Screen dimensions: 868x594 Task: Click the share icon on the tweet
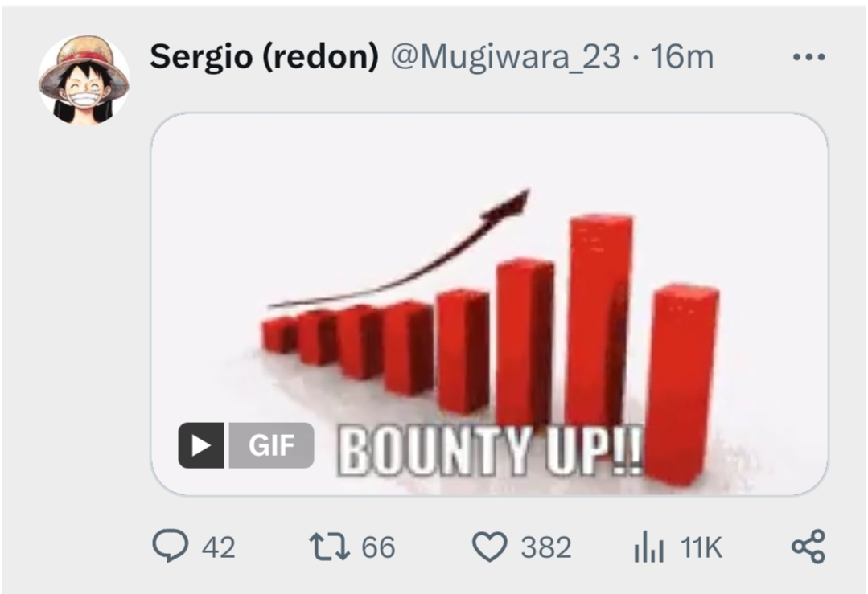808,547
